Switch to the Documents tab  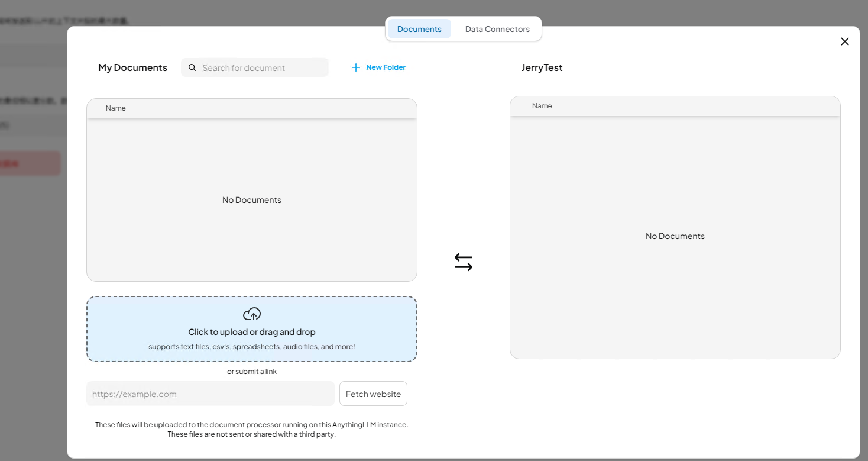419,29
